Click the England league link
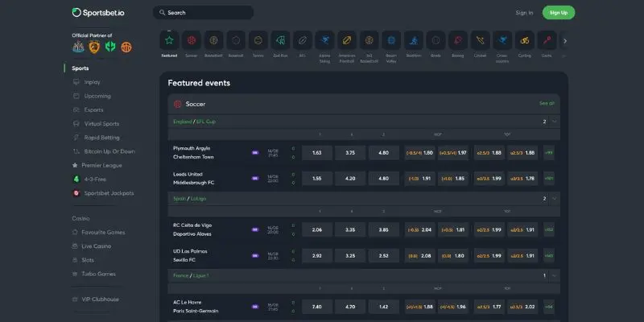Viewport: 644px width, 322px height. (x=183, y=122)
